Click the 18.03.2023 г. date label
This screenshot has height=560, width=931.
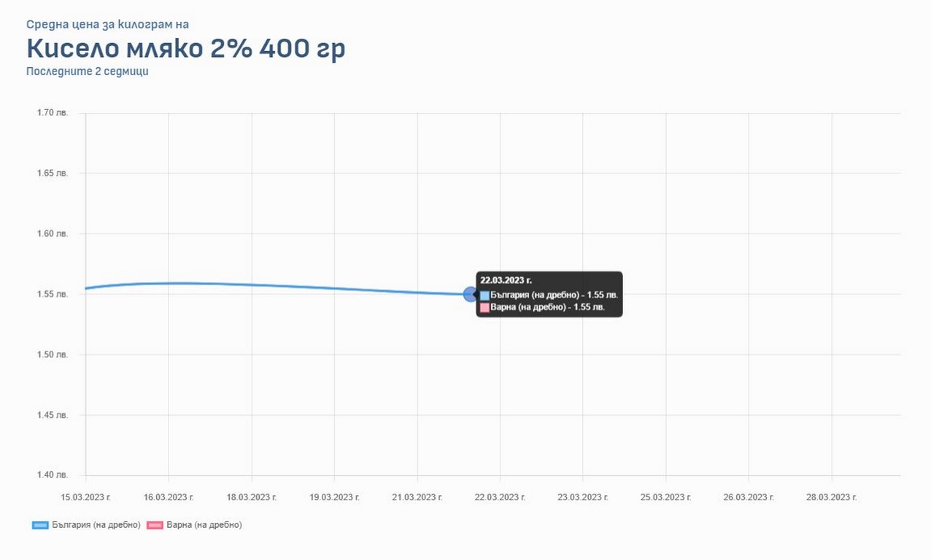(252, 497)
